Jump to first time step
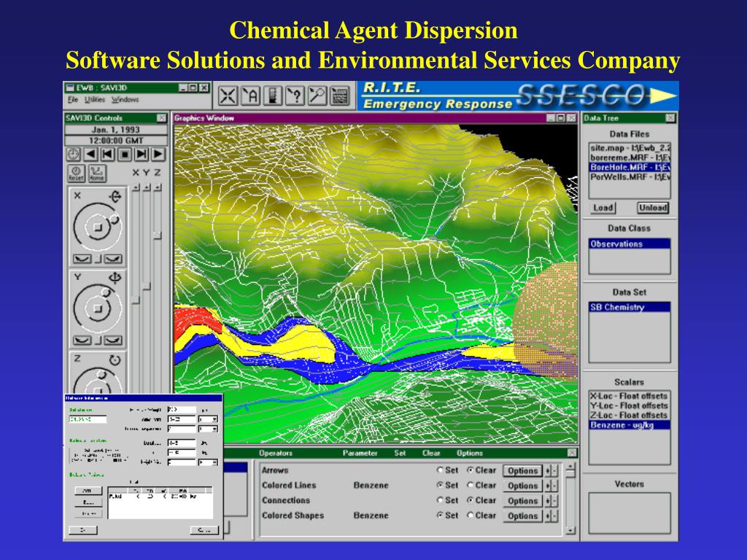This screenshot has height=560, width=747. pyautogui.click(x=108, y=155)
